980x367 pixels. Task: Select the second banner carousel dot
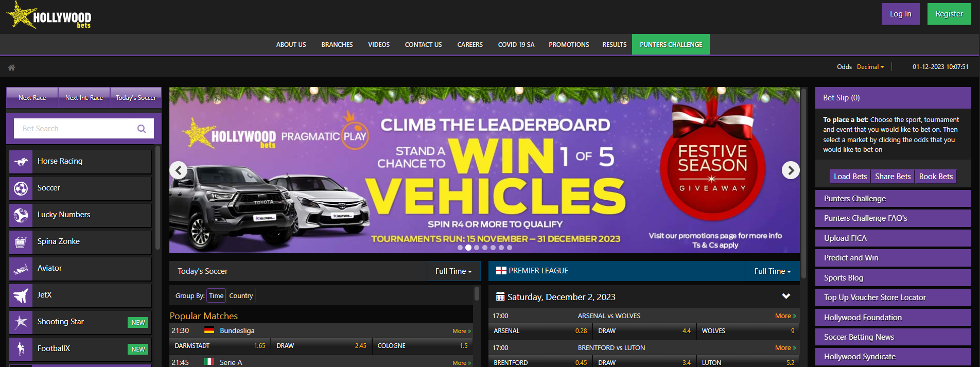[468, 248]
